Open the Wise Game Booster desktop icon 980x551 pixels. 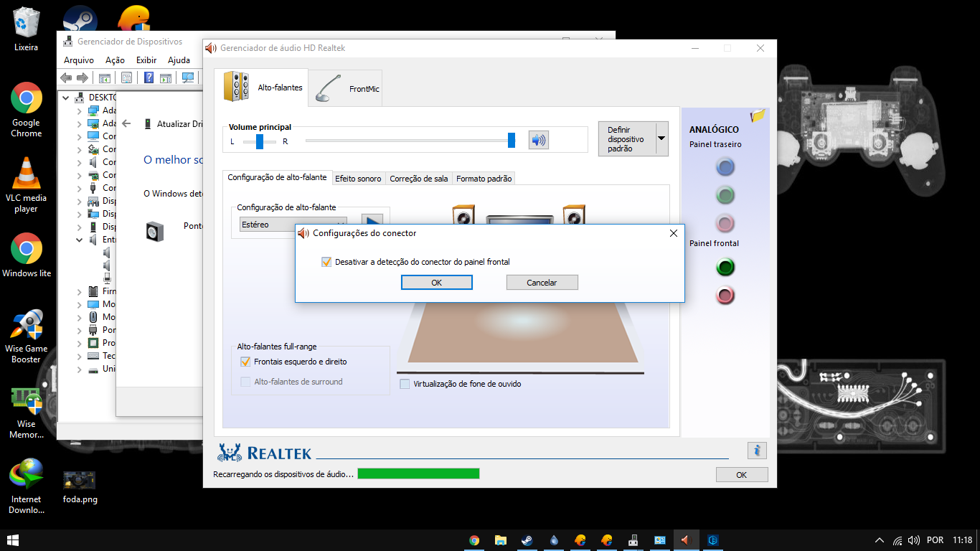pos(26,336)
